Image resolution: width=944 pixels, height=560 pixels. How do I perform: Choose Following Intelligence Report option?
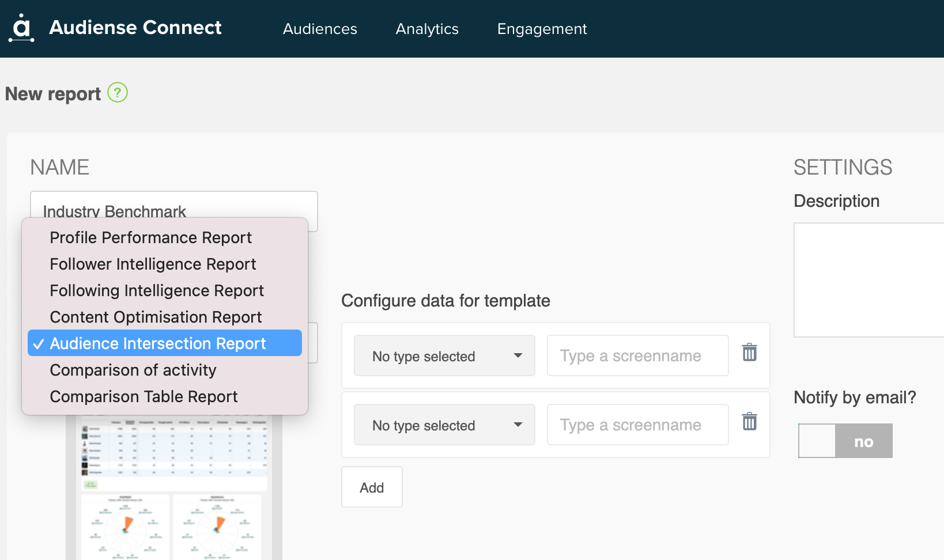coord(165,290)
